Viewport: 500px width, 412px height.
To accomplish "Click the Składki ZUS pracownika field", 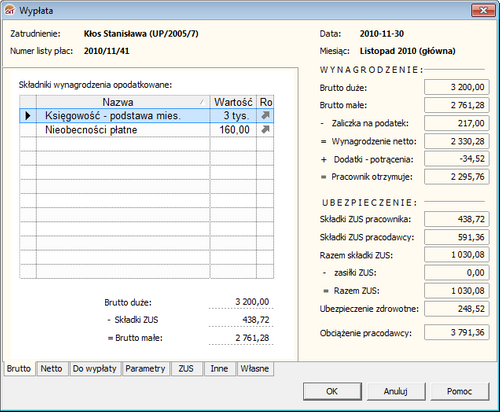I will coord(457,219).
